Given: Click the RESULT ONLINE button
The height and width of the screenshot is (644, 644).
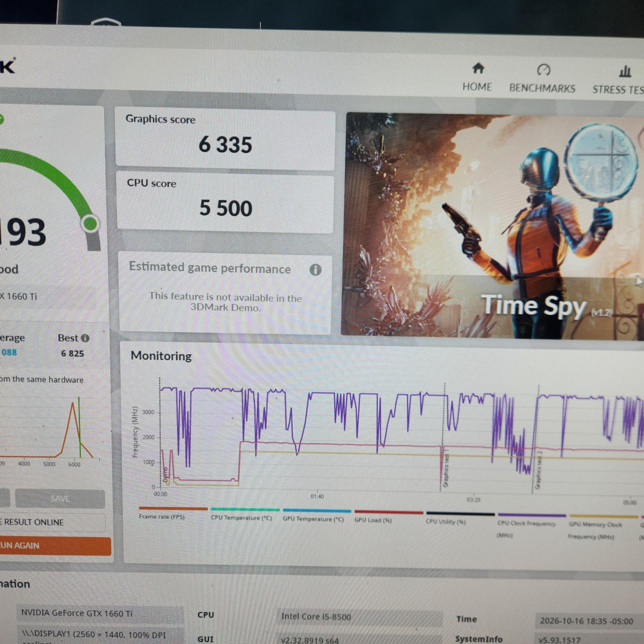Looking at the screenshot, I should [x=52, y=522].
